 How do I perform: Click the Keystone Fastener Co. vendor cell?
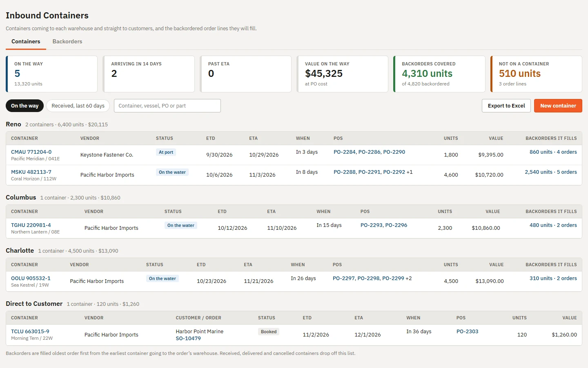pos(107,155)
